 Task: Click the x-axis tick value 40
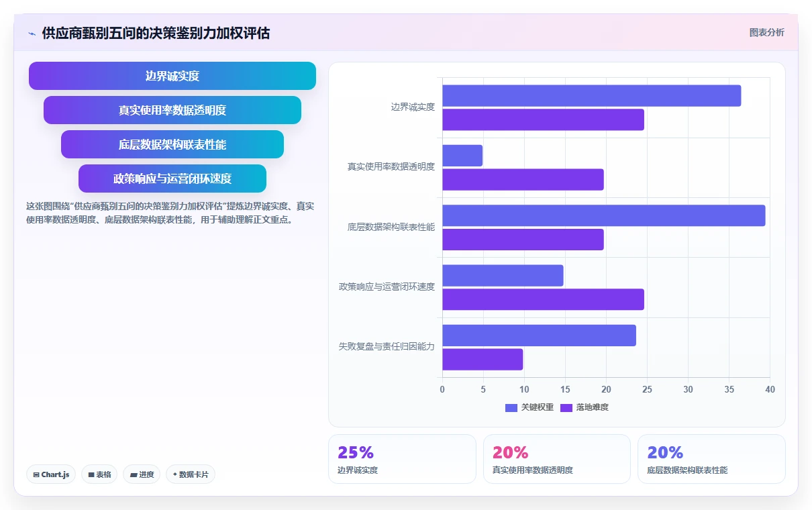click(770, 389)
